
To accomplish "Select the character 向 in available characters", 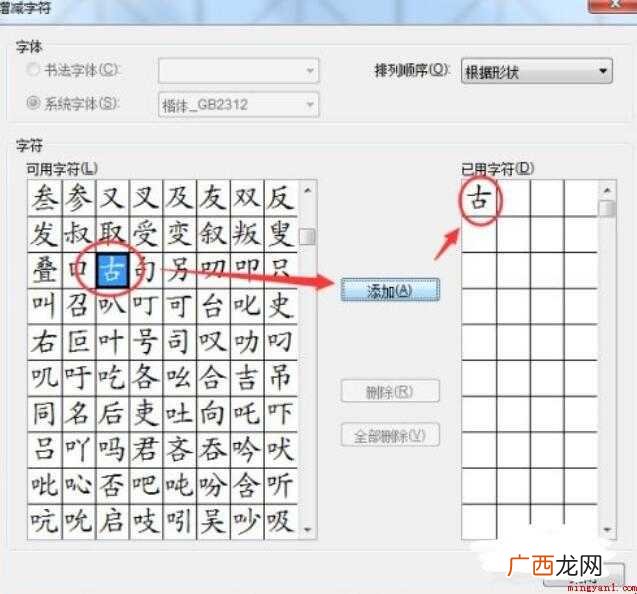I will point(214,414).
